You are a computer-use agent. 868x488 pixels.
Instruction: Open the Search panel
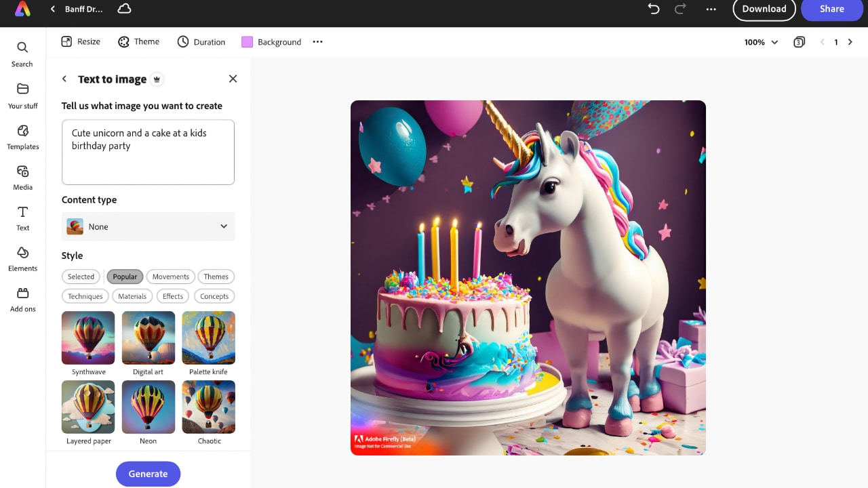click(x=22, y=54)
